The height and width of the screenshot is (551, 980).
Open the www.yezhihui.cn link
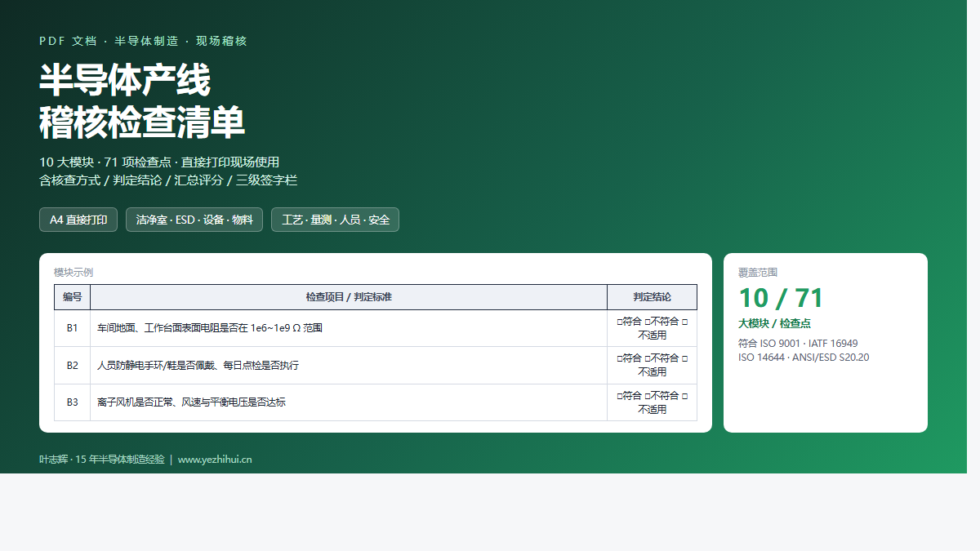(x=215, y=460)
